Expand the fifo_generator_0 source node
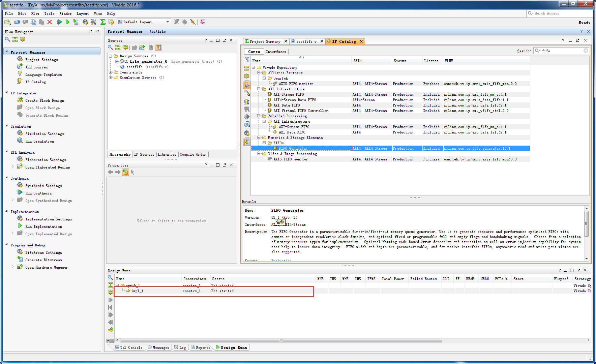 pyautogui.click(x=117, y=62)
